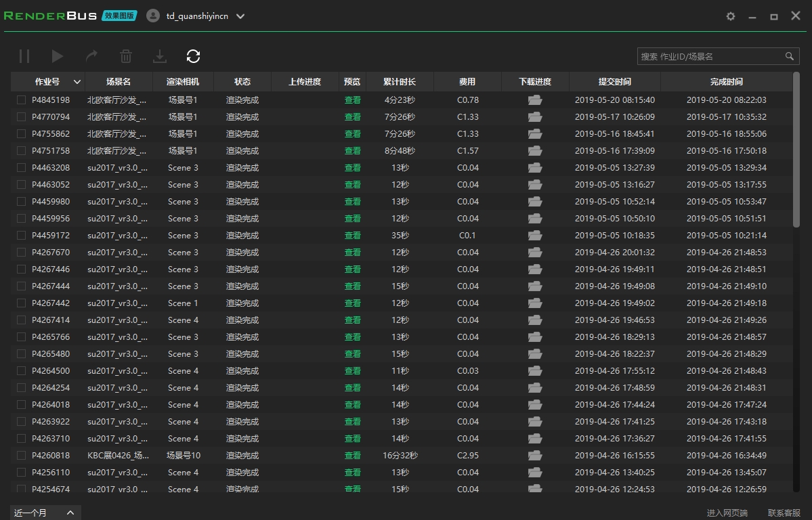
Task: Download render results using the download icon
Action: pos(159,56)
